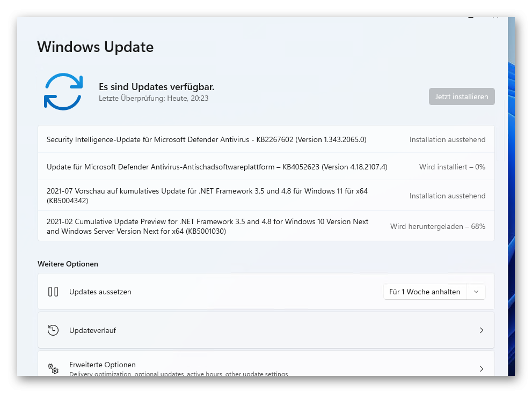This screenshot has height=393, width=532.
Task: Click the gears icon beside Erweiterte Optionen
Action: coord(53,369)
